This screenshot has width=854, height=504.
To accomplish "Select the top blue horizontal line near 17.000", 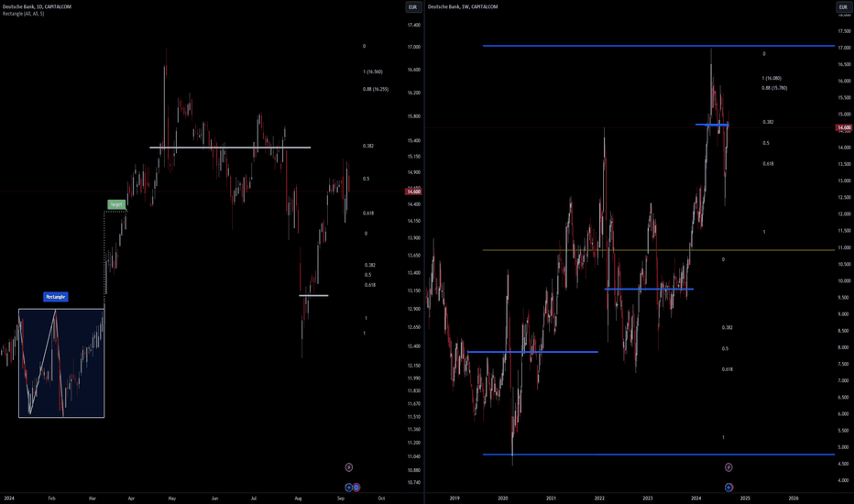I will (659, 46).
